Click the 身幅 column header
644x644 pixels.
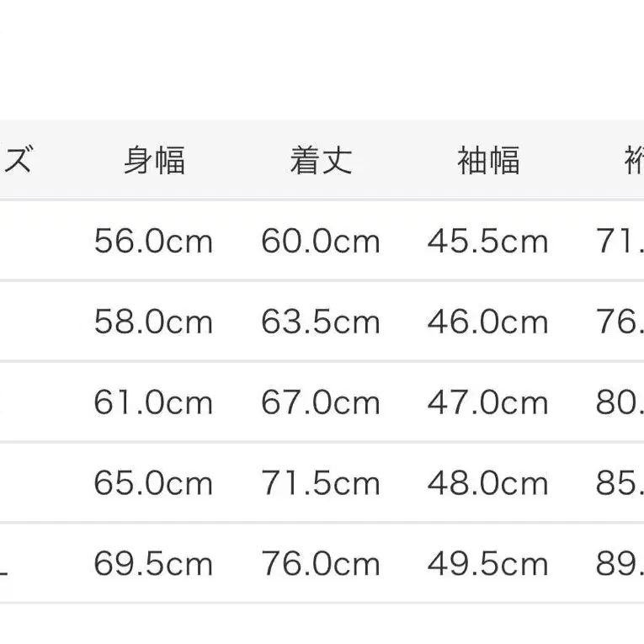coord(154,160)
